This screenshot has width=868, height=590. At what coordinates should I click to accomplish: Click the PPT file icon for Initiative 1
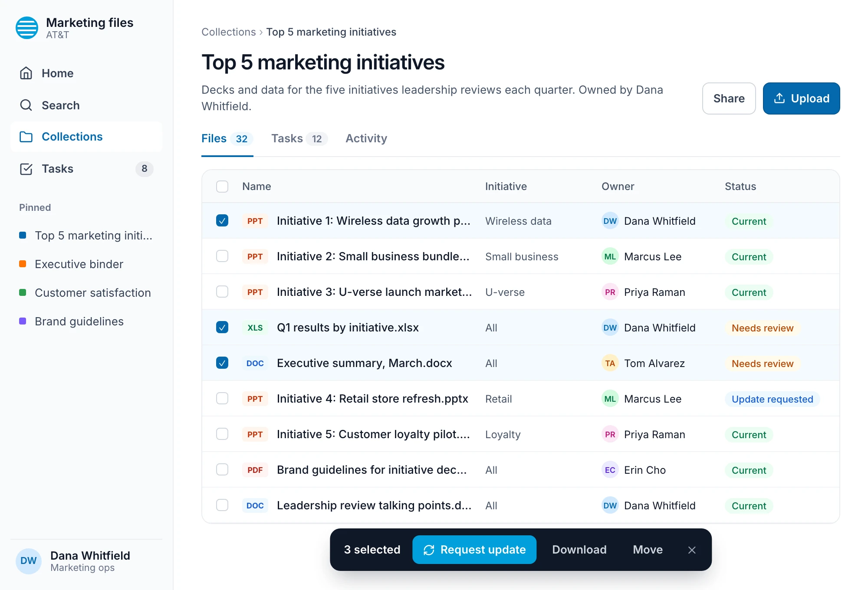coord(255,221)
